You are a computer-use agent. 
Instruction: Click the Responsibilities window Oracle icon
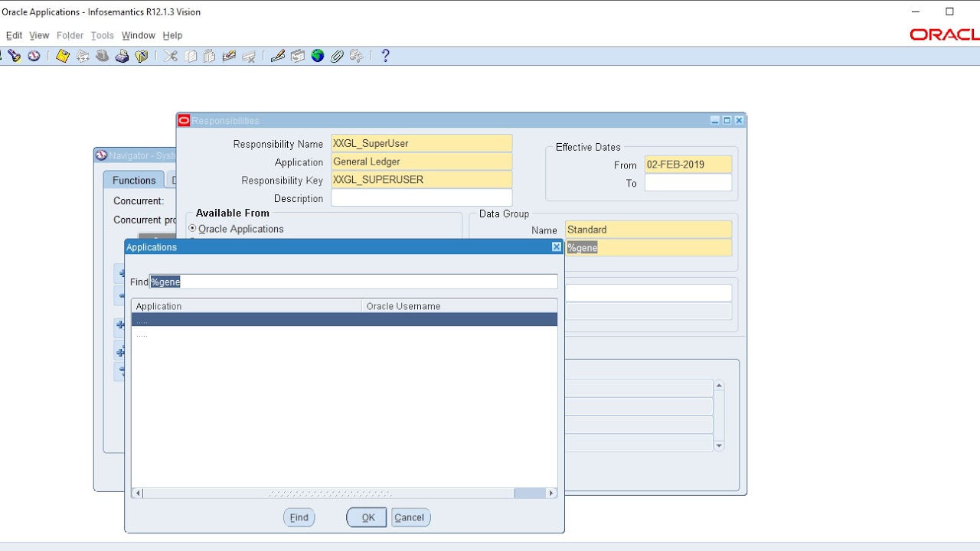click(x=184, y=120)
